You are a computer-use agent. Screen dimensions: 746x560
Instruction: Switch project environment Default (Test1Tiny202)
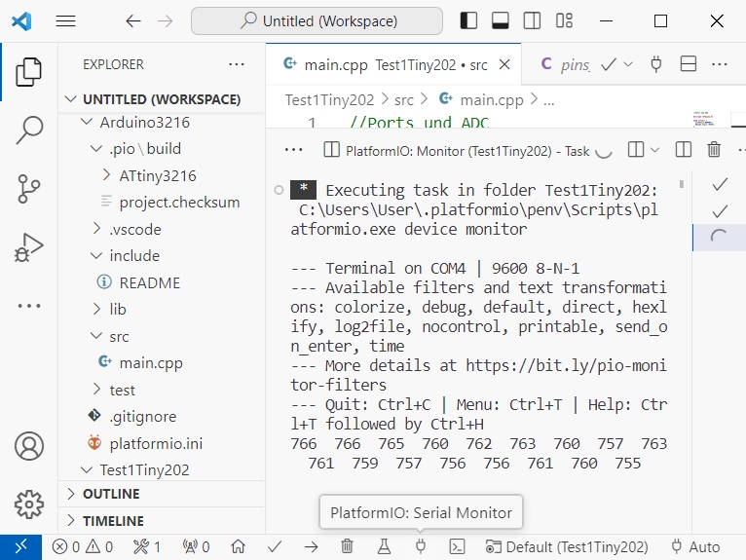567,546
